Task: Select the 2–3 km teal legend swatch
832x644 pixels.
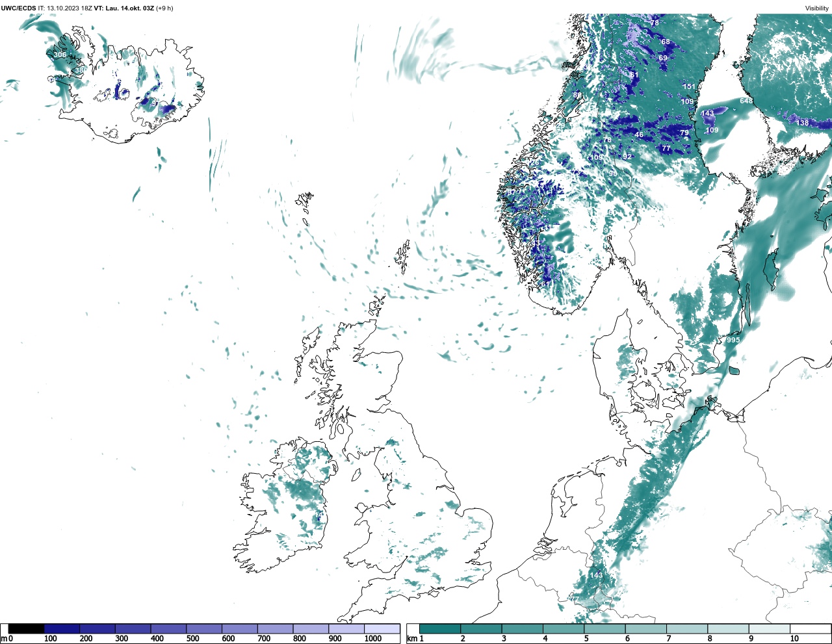Action: coord(481,628)
